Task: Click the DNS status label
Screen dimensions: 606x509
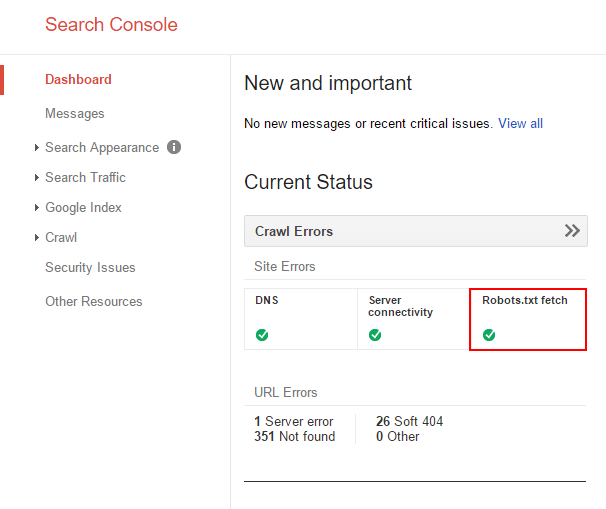Action: [267, 300]
